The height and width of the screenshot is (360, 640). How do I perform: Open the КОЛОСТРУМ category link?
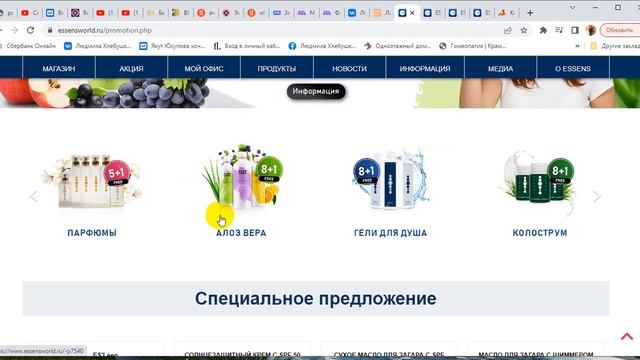540,233
